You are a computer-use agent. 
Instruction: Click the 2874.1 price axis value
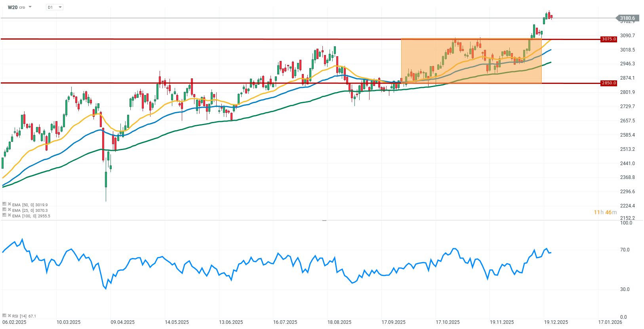627,78
